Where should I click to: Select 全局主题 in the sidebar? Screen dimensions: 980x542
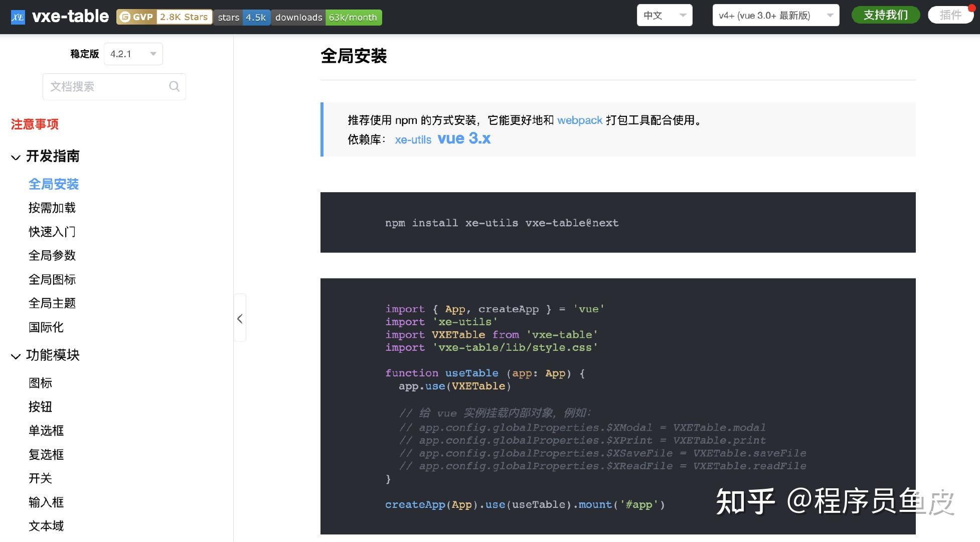click(52, 303)
